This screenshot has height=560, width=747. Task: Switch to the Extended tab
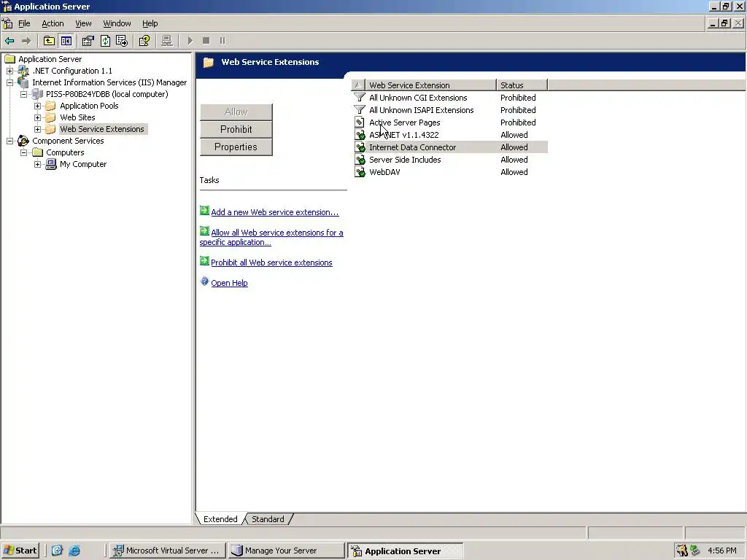(220, 519)
